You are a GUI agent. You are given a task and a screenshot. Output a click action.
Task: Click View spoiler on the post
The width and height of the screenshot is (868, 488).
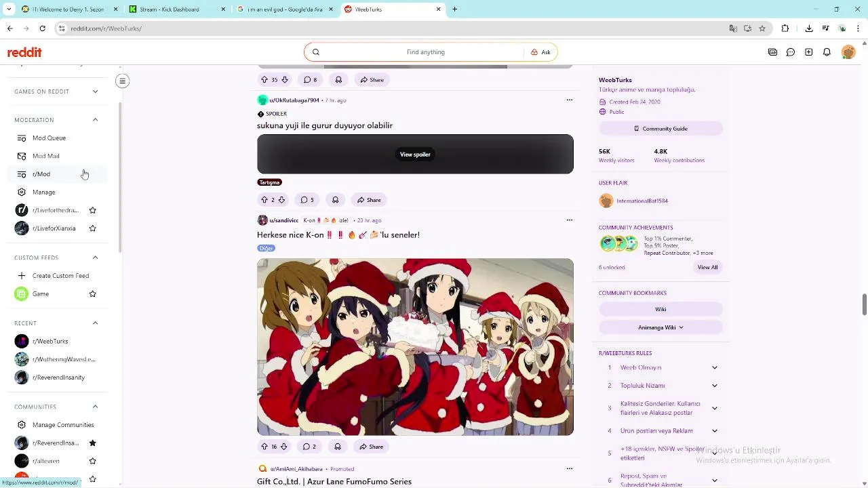pyautogui.click(x=415, y=155)
